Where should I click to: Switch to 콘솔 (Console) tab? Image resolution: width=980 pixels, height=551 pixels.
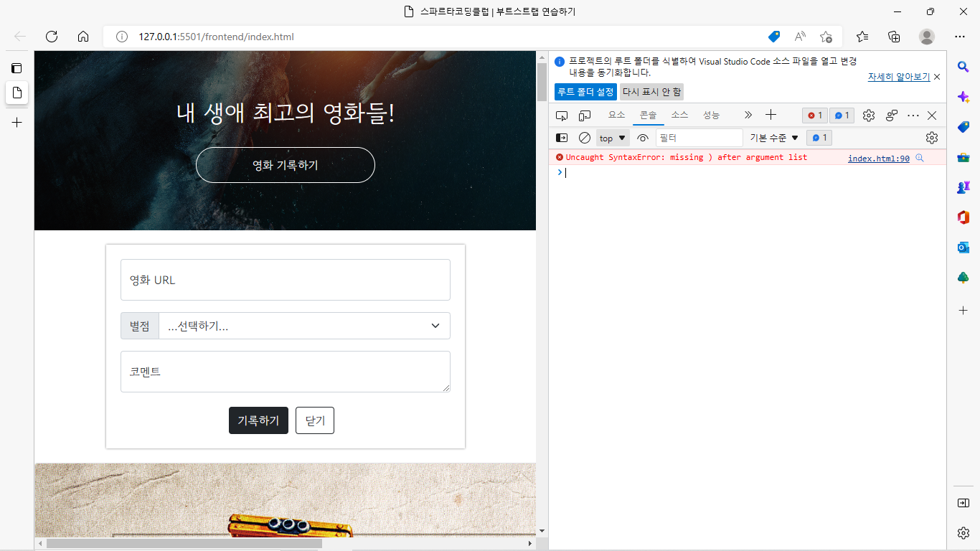coord(648,115)
